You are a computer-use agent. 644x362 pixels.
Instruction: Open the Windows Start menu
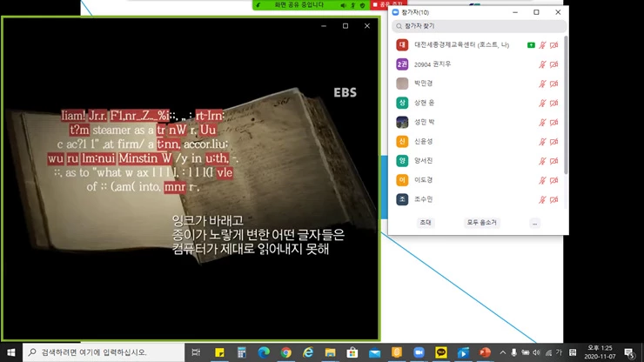[x=11, y=352]
